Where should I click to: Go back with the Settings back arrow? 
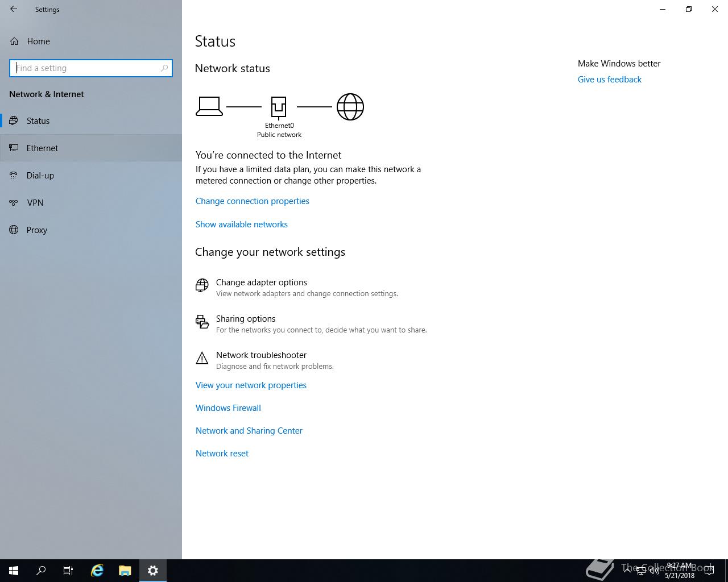point(14,9)
